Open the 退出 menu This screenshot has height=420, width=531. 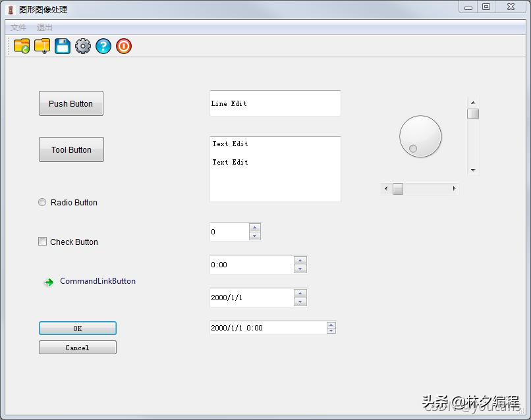(x=44, y=28)
